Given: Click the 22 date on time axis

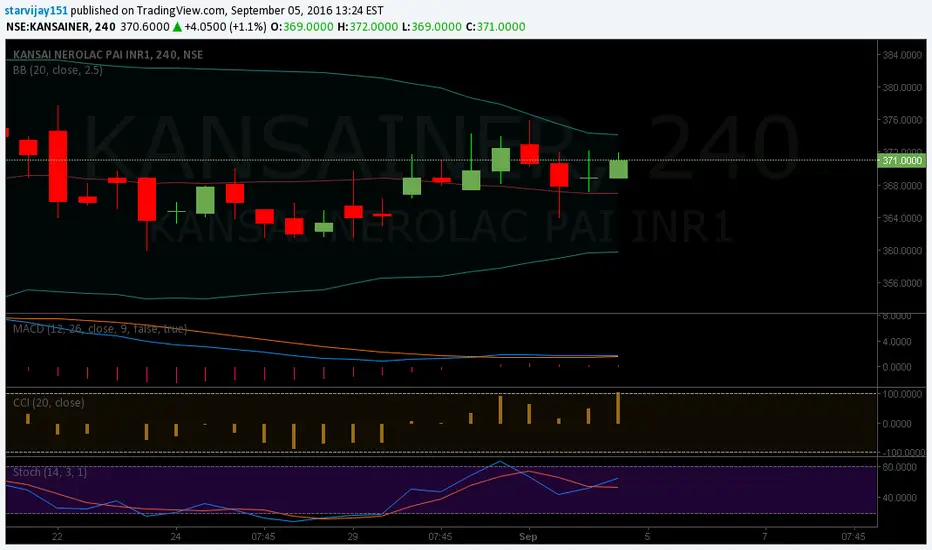Looking at the screenshot, I should pyautogui.click(x=57, y=536).
